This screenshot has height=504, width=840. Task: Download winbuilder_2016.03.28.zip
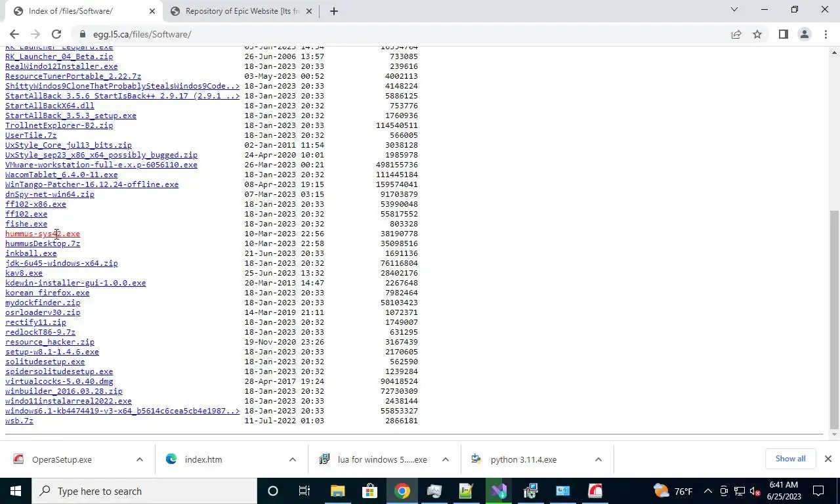pyautogui.click(x=64, y=391)
